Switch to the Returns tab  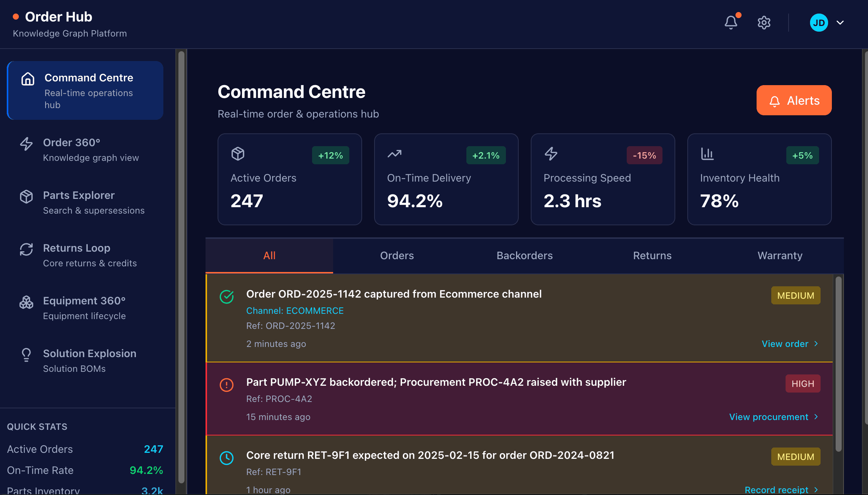pyautogui.click(x=652, y=256)
